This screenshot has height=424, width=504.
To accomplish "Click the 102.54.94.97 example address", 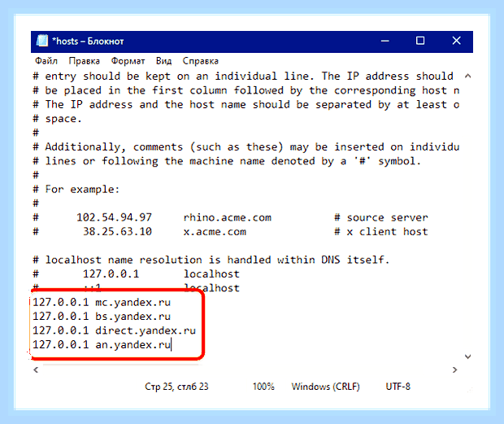I will (x=114, y=218).
